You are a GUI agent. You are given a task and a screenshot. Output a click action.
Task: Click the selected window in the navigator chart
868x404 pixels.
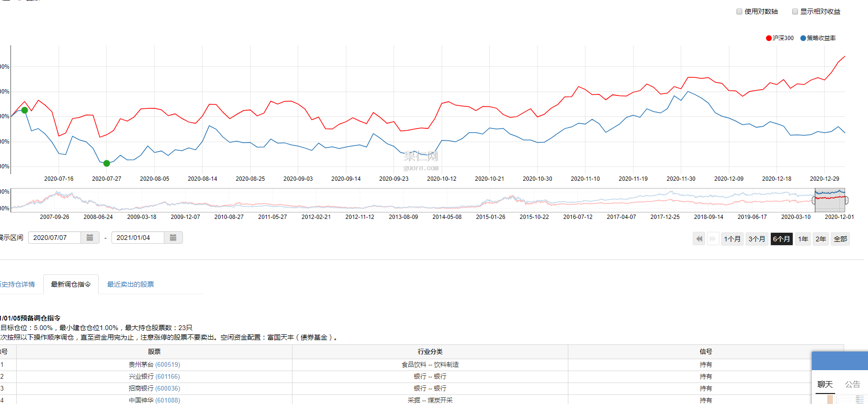[830, 200]
